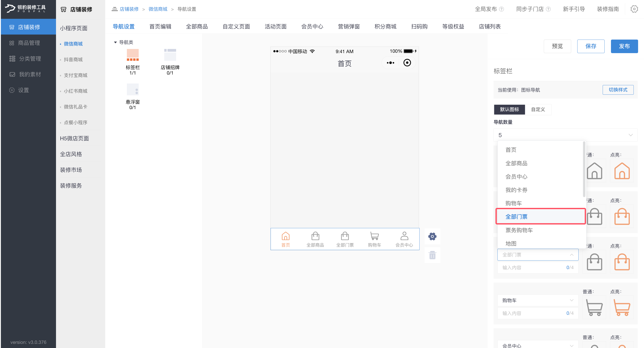
Task: Tap 全部商品 in the phone tab bar
Action: click(x=315, y=239)
